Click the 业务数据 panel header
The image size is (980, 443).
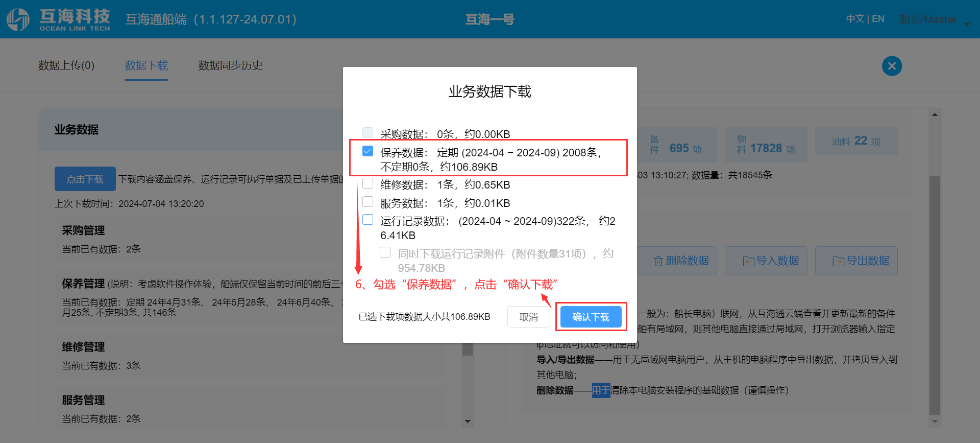point(77,130)
